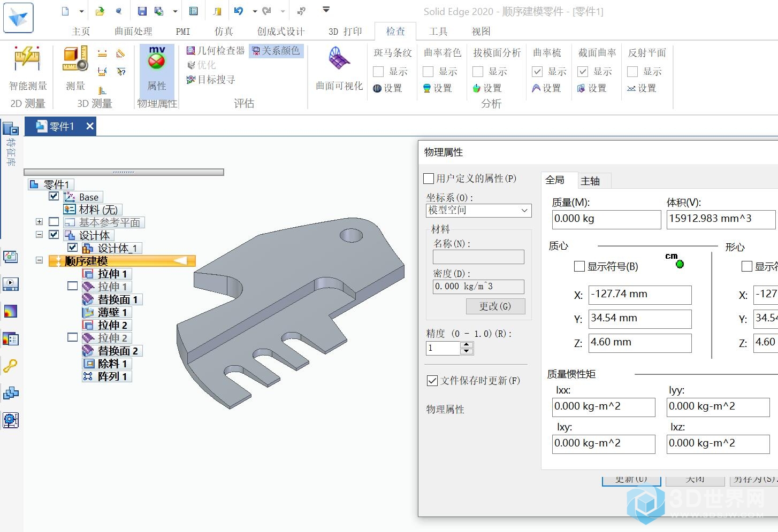Close the 零件1 document tab
The width and height of the screenshot is (778, 532).
90,126
